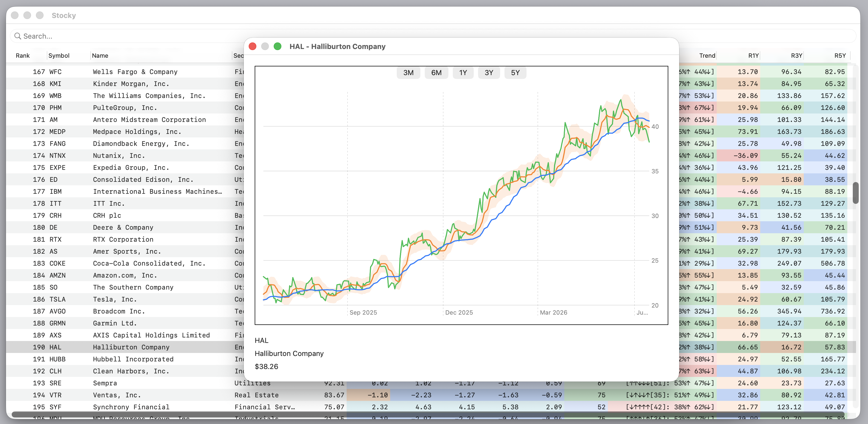The image size is (868, 424).
Task: Click the main window vertical scrollbar thumb
Action: point(855,193)
